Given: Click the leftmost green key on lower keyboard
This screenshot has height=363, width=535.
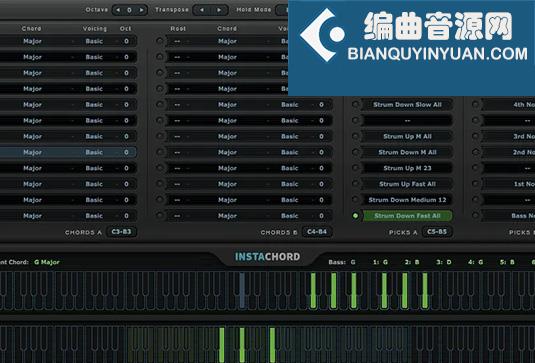Looking at the screenshot, I should 221,345.
